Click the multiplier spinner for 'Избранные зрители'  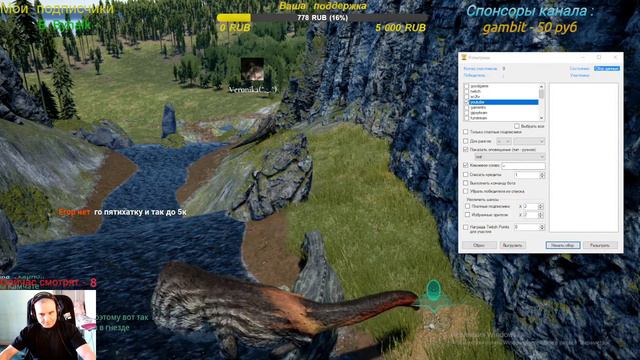point(541,215)
